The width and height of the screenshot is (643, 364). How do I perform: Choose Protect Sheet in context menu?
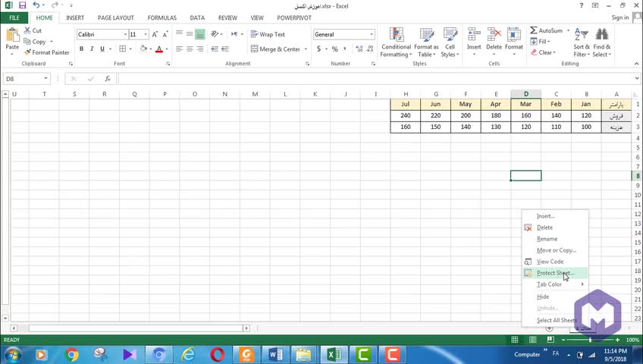point(555,273)
